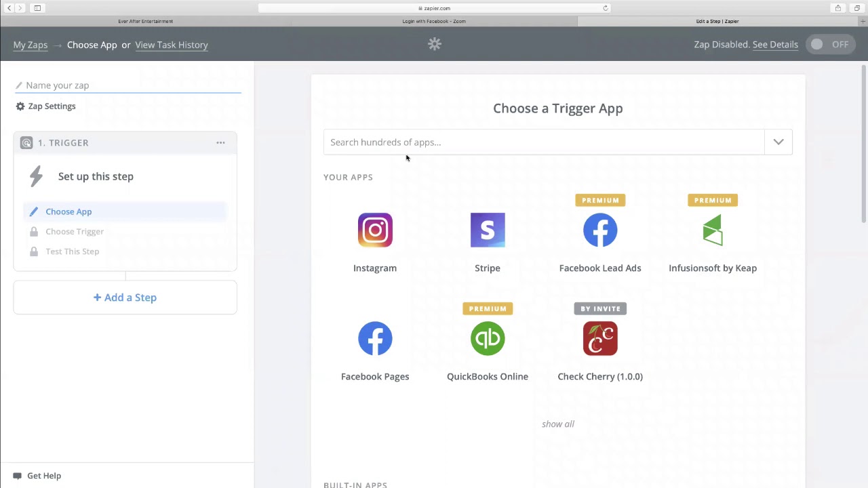
Task: Switch to Login with Facebook - Zoom tab
Action: click(x=434, y=21)
